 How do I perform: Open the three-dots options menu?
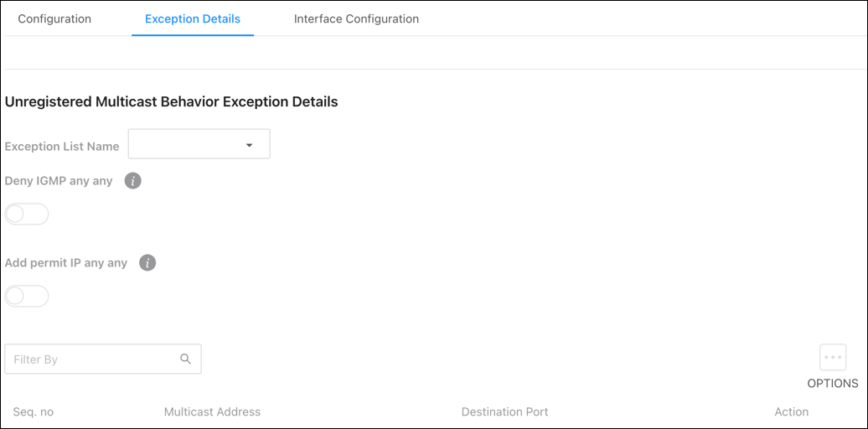[x=833, y=357]
